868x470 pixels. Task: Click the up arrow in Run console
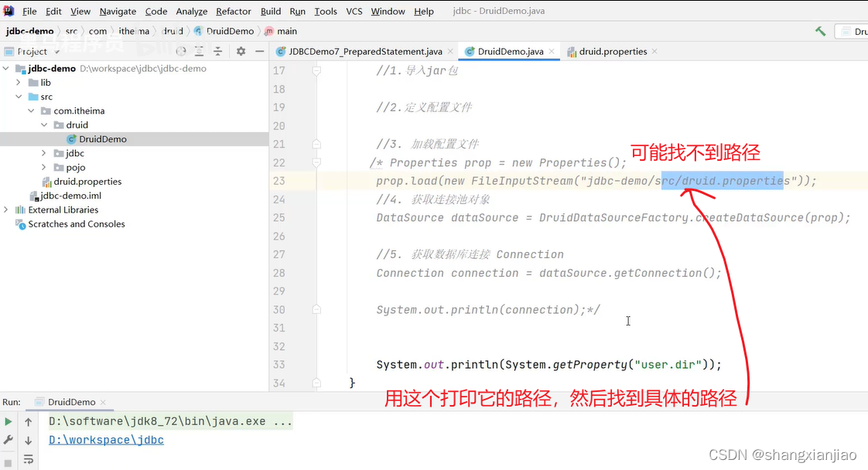click(28, 422)
